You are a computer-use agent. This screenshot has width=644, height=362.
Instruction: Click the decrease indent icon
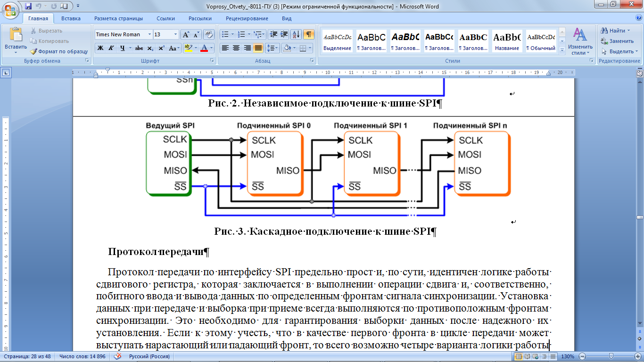[x=273, y=34]
